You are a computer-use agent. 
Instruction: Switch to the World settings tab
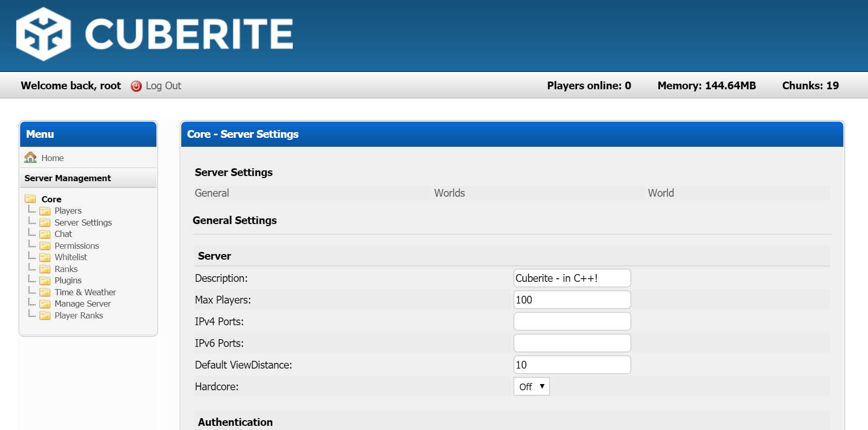(661, 193)
